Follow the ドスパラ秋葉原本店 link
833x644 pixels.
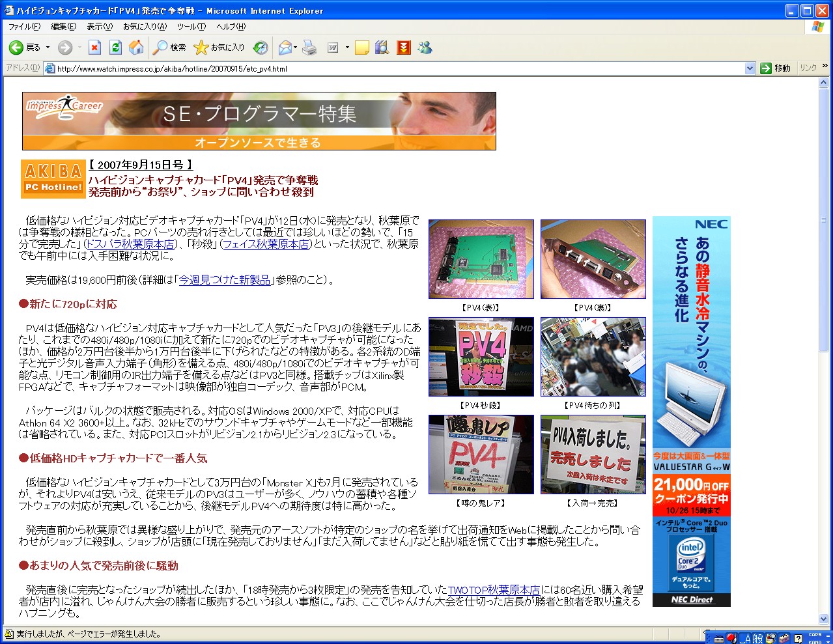point(130,244)
